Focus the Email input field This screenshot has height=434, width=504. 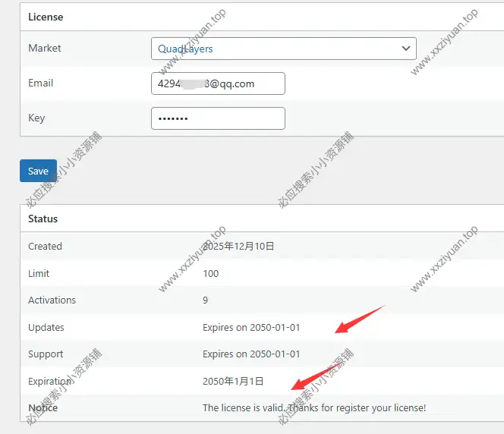[x=218, y=83]
